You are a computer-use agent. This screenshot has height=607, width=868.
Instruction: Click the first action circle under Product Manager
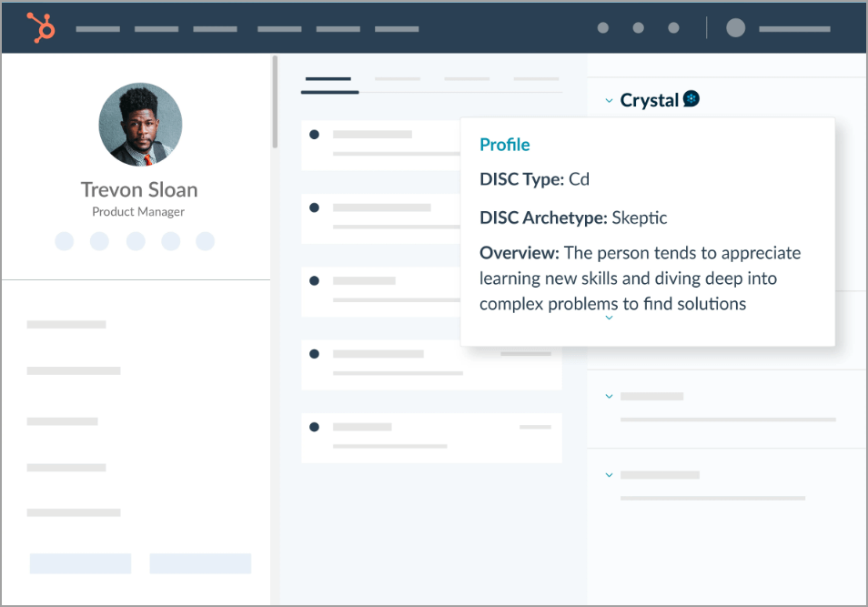click(x=65, y=241)
